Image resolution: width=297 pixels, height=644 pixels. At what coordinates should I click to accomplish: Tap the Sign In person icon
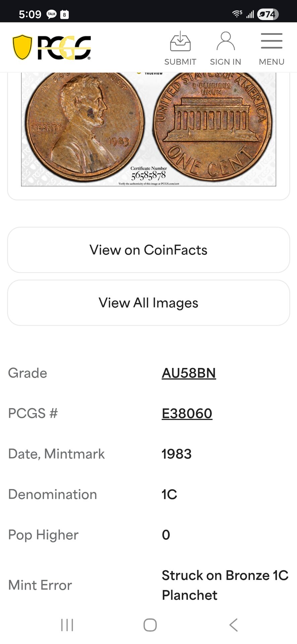pos(226,41)
